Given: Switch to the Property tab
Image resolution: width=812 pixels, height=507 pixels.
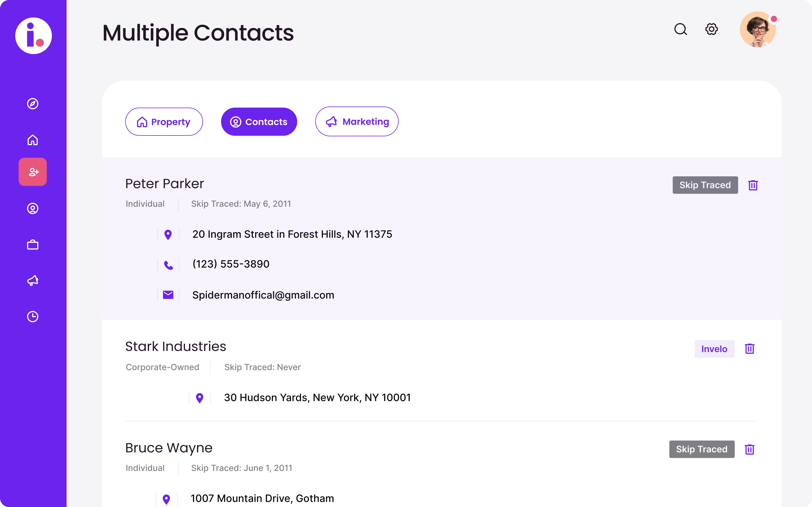Looking at the screenshot, I should 164,122.
